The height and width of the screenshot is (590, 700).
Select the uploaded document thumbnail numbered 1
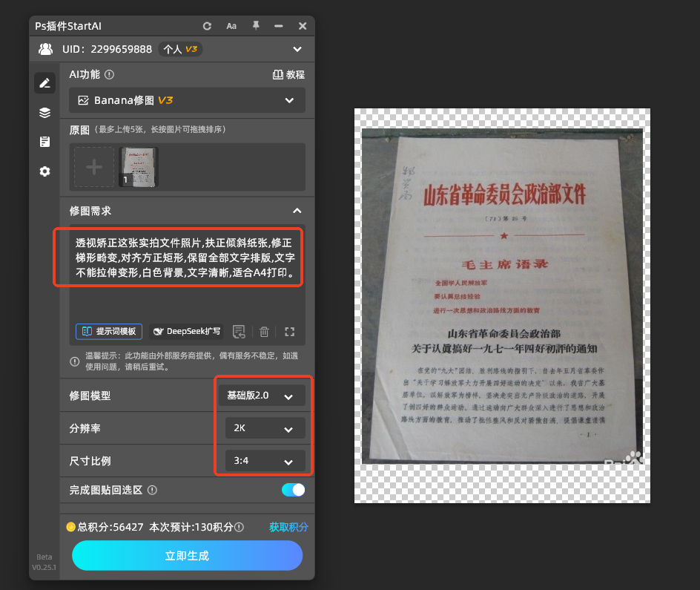tap(139, 167)
